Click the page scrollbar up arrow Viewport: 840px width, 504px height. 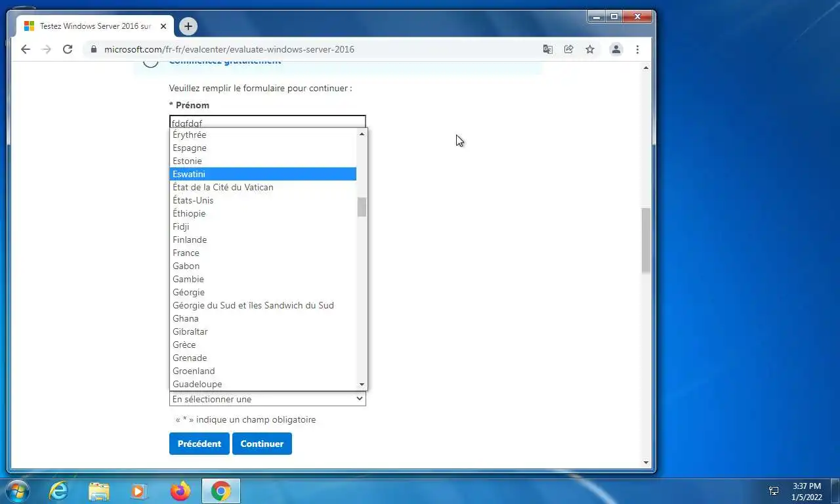pyautogui.click(x=646, y=68)
